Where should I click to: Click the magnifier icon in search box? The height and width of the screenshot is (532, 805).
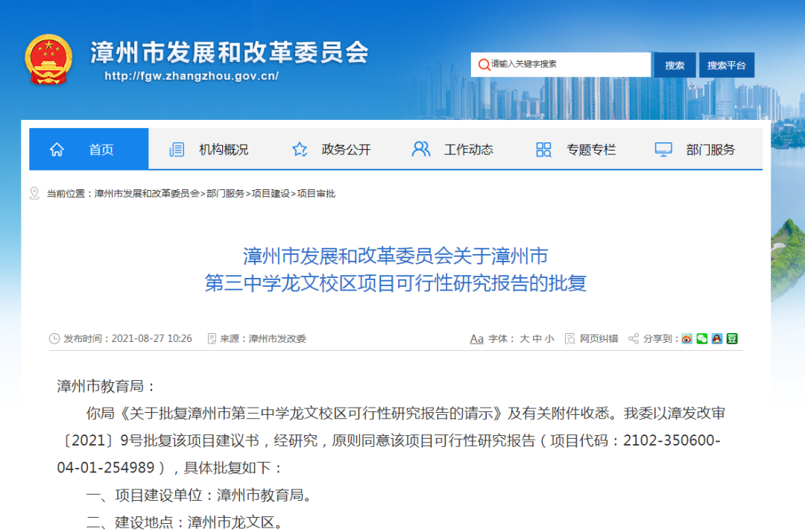tap(484, 65)
